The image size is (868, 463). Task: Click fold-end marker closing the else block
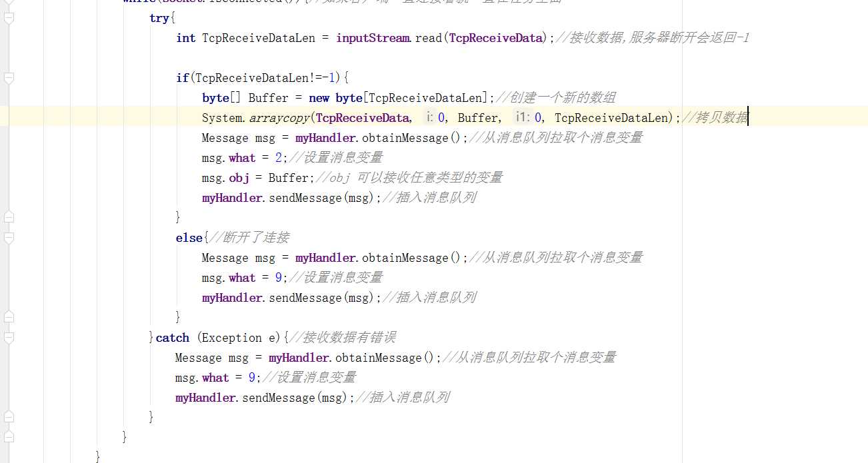[x=9, y=317]
